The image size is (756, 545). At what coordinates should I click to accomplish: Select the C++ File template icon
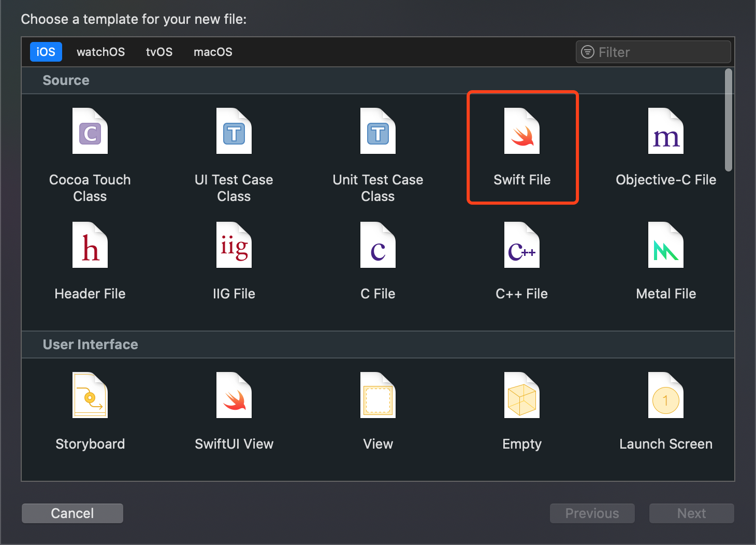(x=522, y=245)
